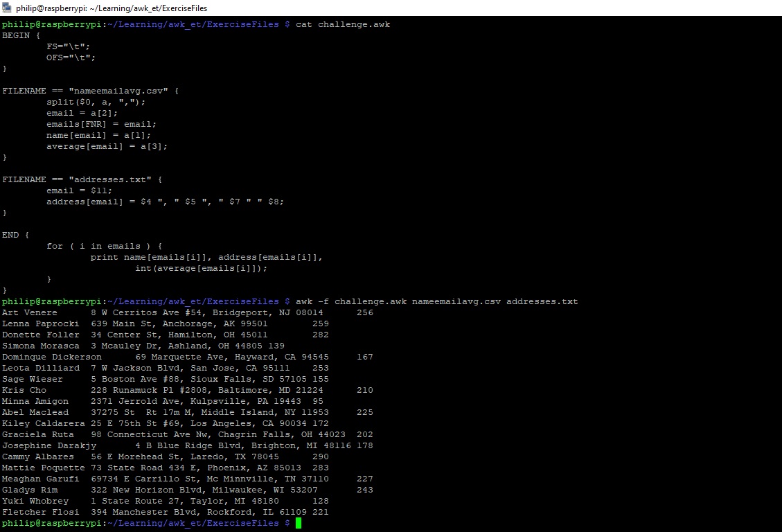The height and width of the screenshot is (532, 782).
Task: Click 'addresses.txt' argument in awk command
Action: click(542, 301)
